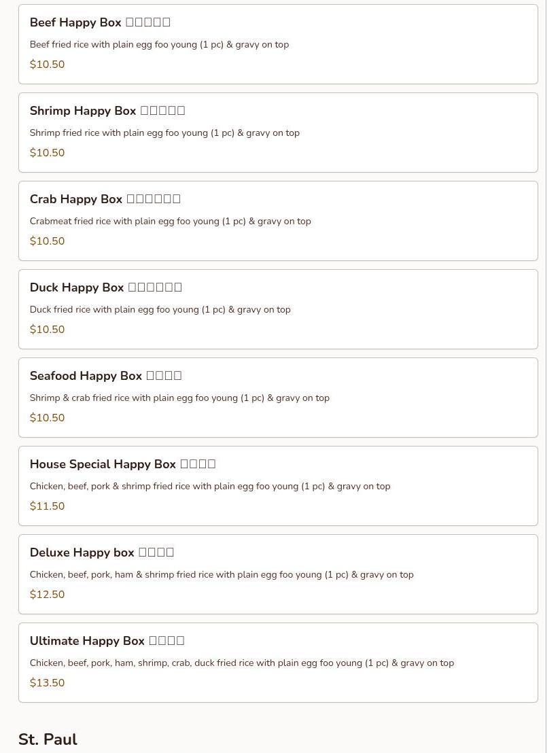Choose the Crab Happy Box item
The image size is (560, 753).
click(278, 221)
